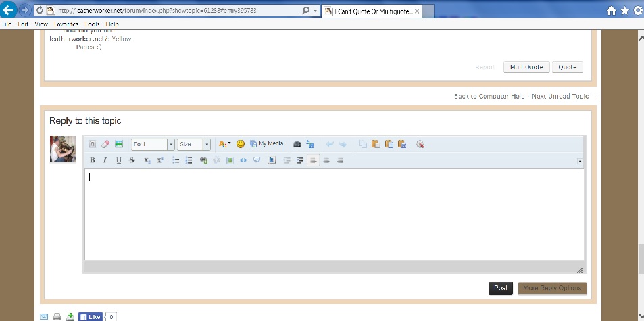Click the Redo arrow icon
644x321 pixels.
coord(343,145)
